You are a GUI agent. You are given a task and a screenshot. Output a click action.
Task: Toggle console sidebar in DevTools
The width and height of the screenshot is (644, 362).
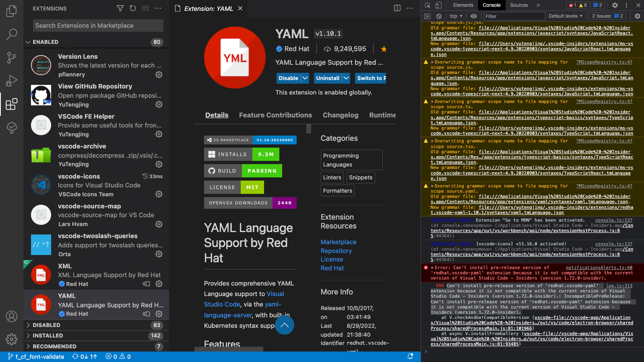(427, 16)
